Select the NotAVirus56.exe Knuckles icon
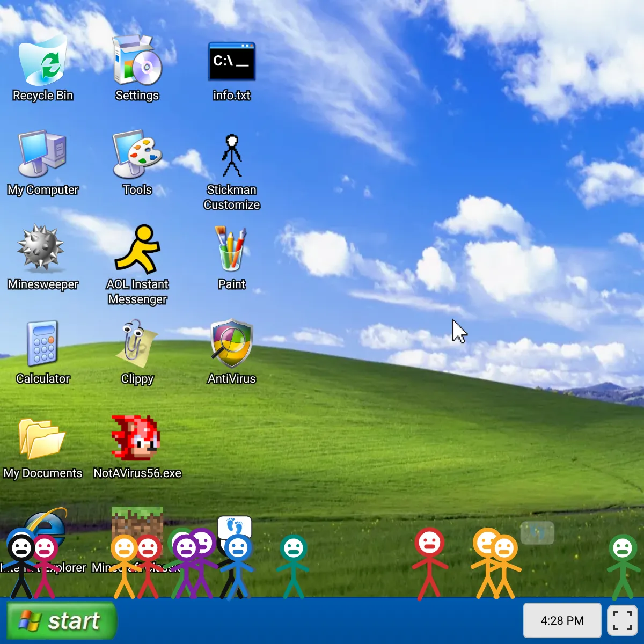This screenshot has width=644, height=644. tap(136, 437)
